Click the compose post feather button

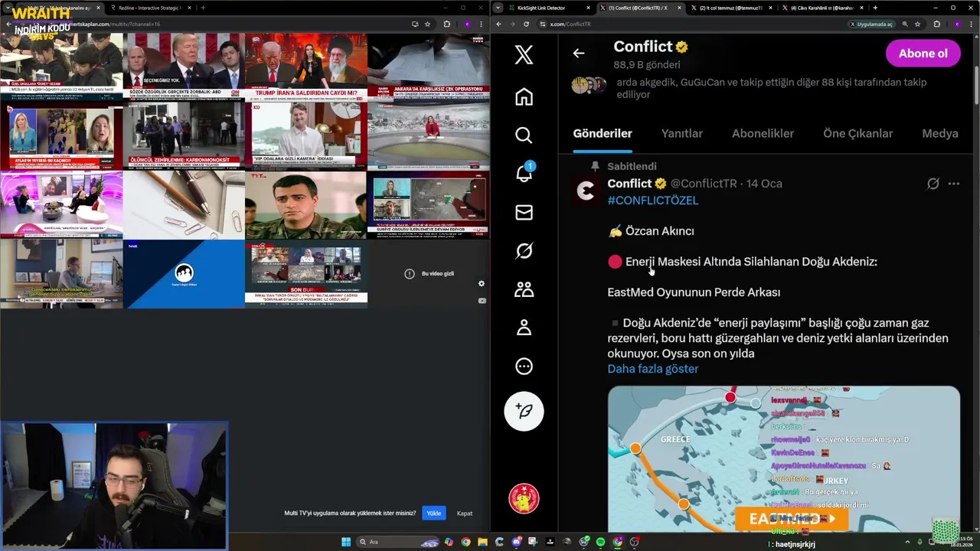(x=524, y=411)
